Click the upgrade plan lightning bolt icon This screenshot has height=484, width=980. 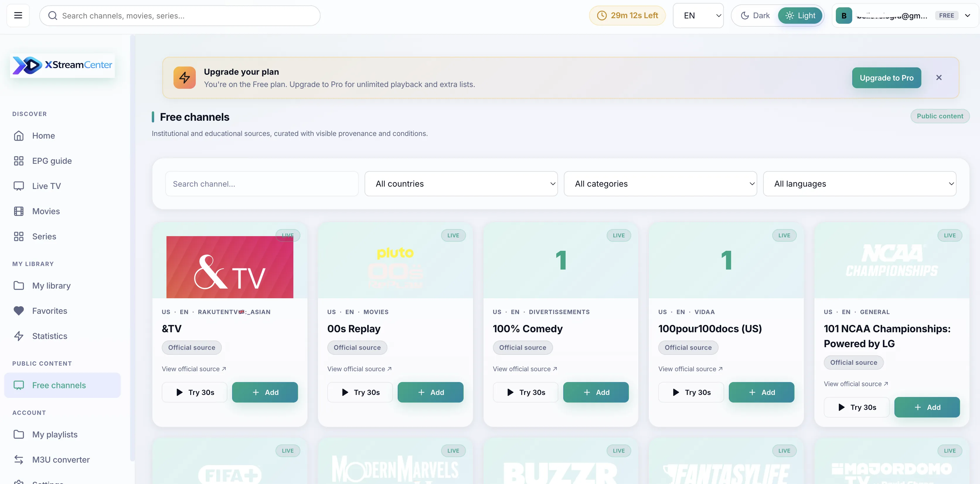[185, 78]
